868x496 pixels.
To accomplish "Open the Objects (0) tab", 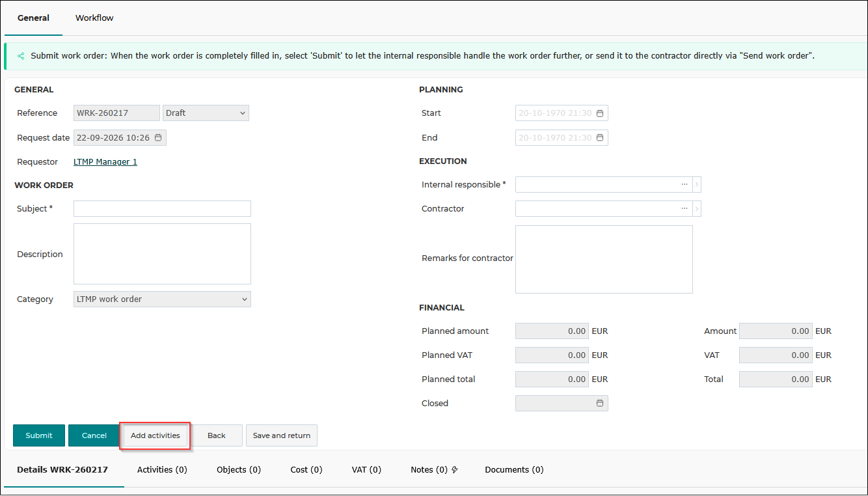I will 239,469.
